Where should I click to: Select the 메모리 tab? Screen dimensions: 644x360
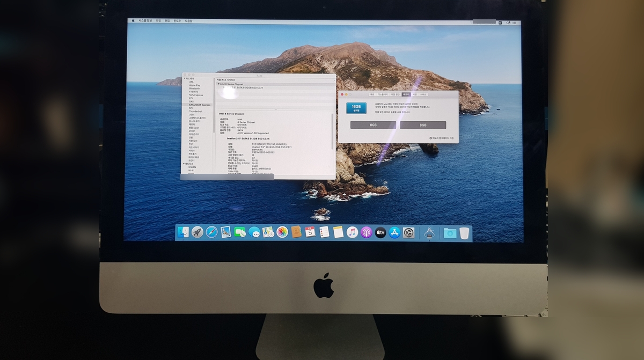(x=406, y=94)
